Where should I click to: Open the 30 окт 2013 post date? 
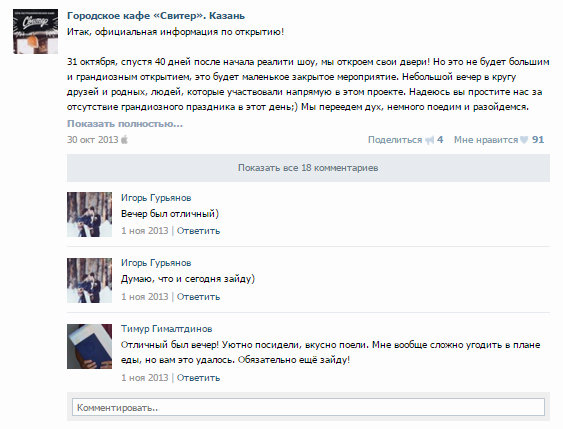point(93,140)
